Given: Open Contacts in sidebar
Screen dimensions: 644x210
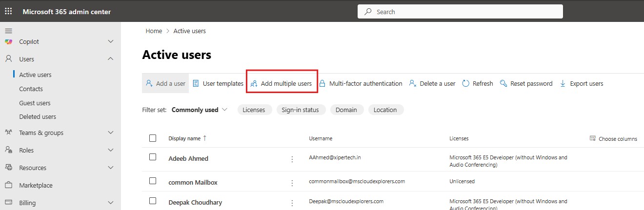Looking at the screenshot, I should click(31, 89).
